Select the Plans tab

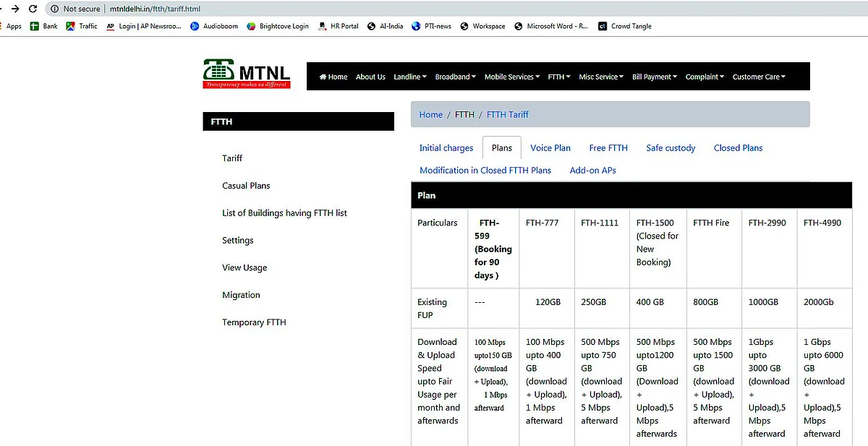coord(502,148)
